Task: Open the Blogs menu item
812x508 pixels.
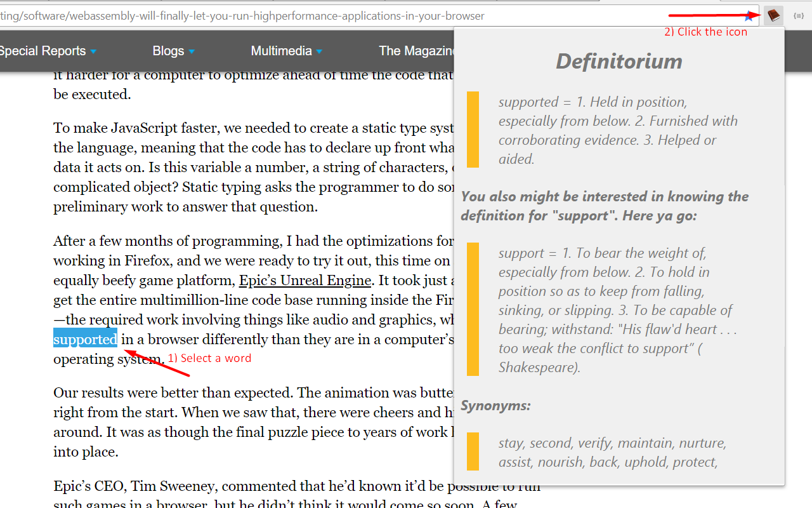Action: pyautogui.click(x=168, y=51)
